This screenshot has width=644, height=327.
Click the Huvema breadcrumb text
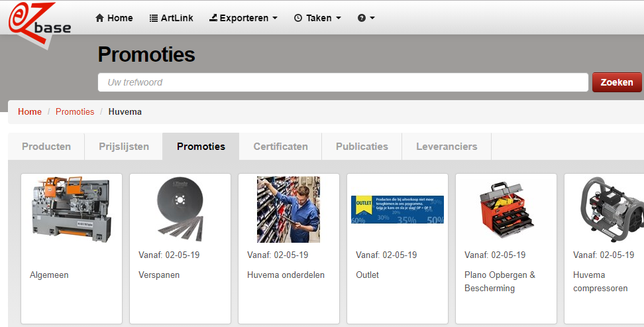125,112
